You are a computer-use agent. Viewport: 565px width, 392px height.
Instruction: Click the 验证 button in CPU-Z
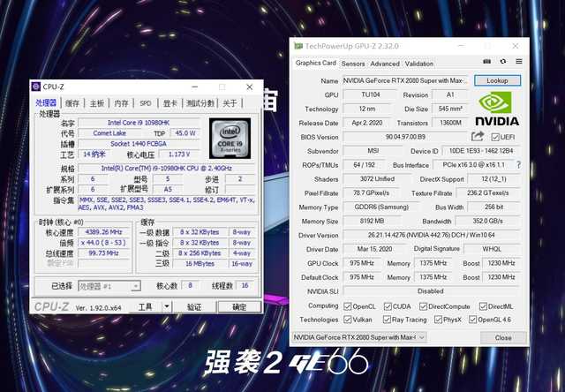tap(194, 307)
